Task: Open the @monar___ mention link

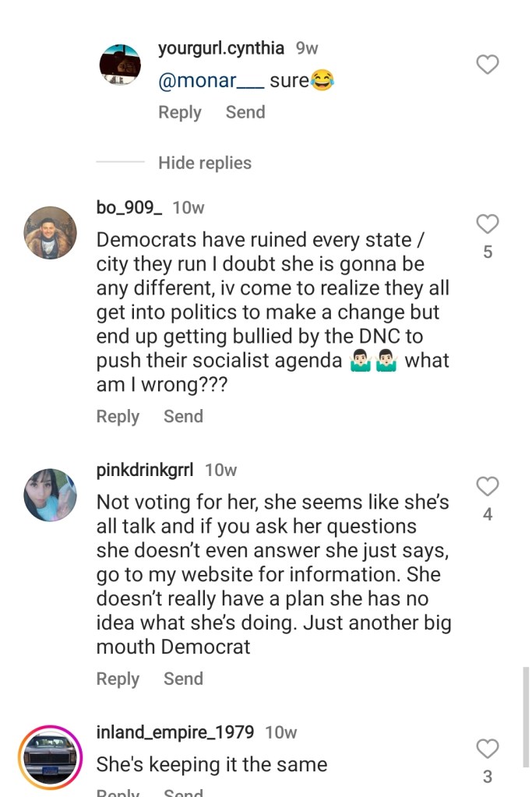Action: 206,80
